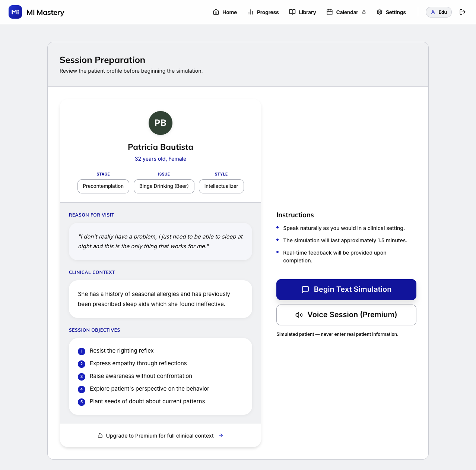Follow Upgrade to Premium for full clinical context
The width and height of the screenshot is (476, 470).
click(x=161, y=435)
